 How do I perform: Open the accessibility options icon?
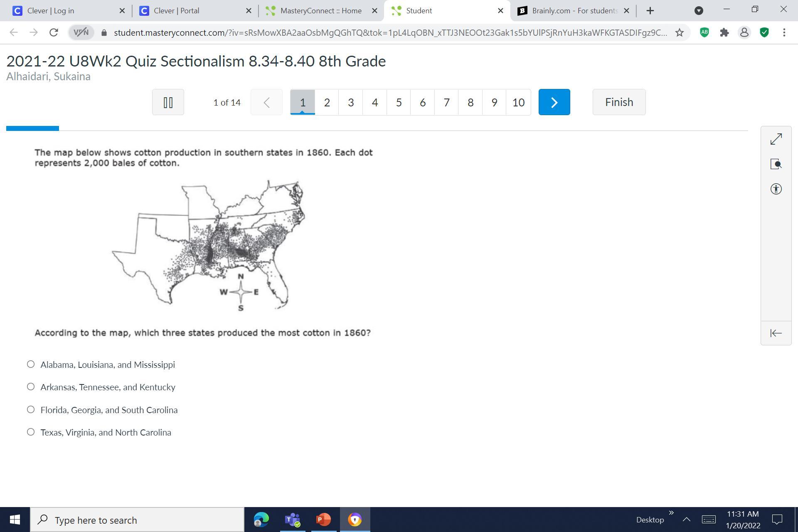click(776, 189)
